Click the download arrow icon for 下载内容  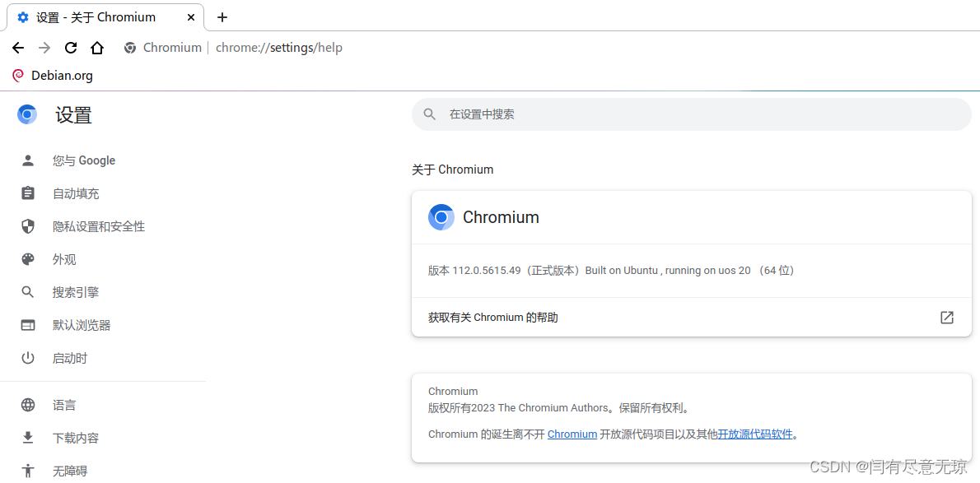[x=27, y=438]
